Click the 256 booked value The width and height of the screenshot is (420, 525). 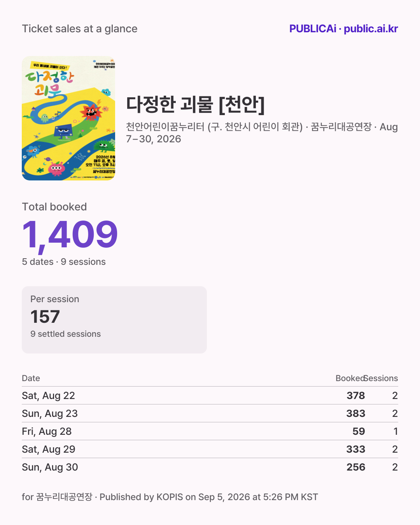click(356, 467)
